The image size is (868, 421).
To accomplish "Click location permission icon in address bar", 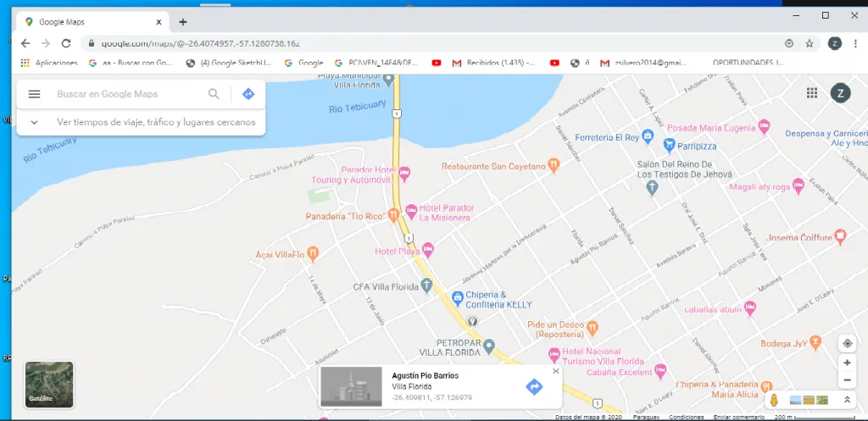I will pyautogui.click(x=789, y=43).
